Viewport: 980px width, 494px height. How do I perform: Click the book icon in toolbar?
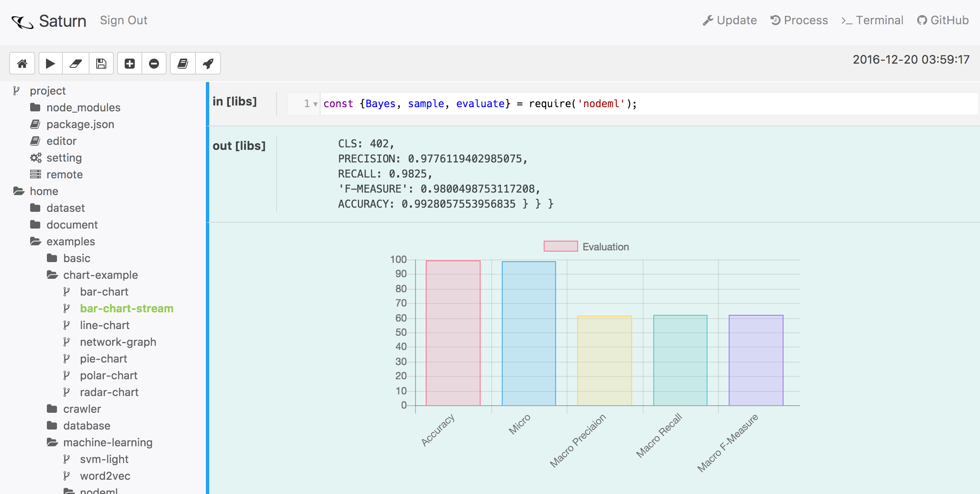[x=183, y=64]
